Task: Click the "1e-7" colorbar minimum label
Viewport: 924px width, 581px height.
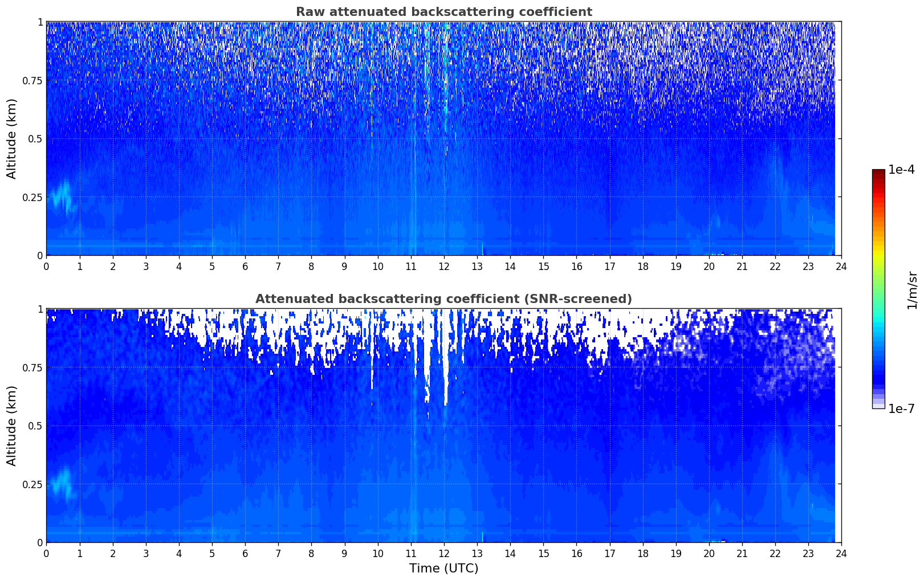Action: 901,408
